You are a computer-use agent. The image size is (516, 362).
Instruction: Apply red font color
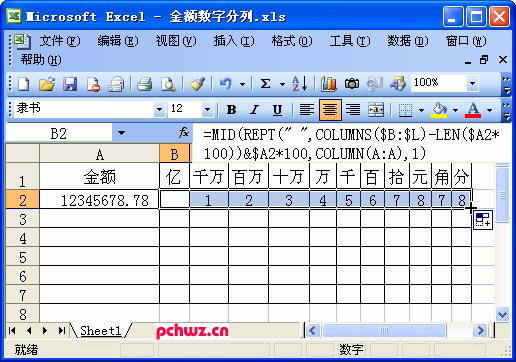point(473,109)
